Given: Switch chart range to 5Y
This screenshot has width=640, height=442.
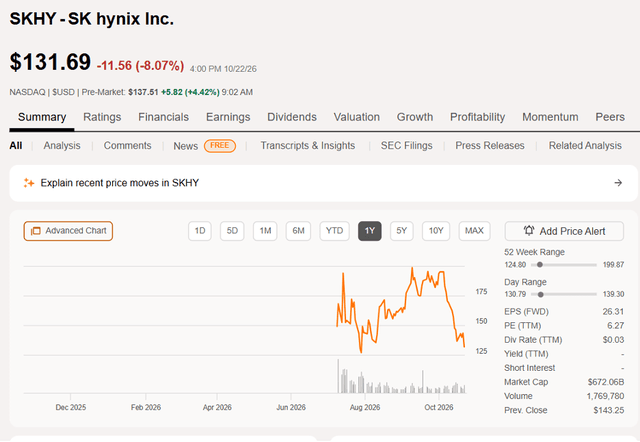Looking at the screenshot, I should point(402,231).
